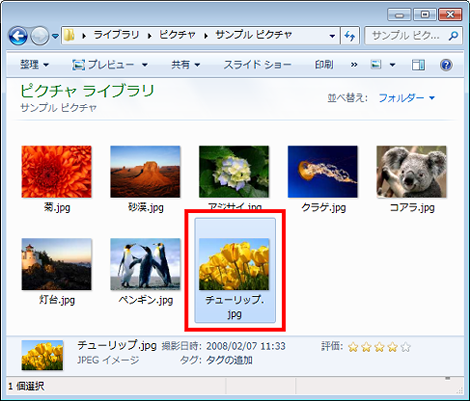Open the view options dropdown arrow
470x401 pixels.
click(x=392, y=65)
